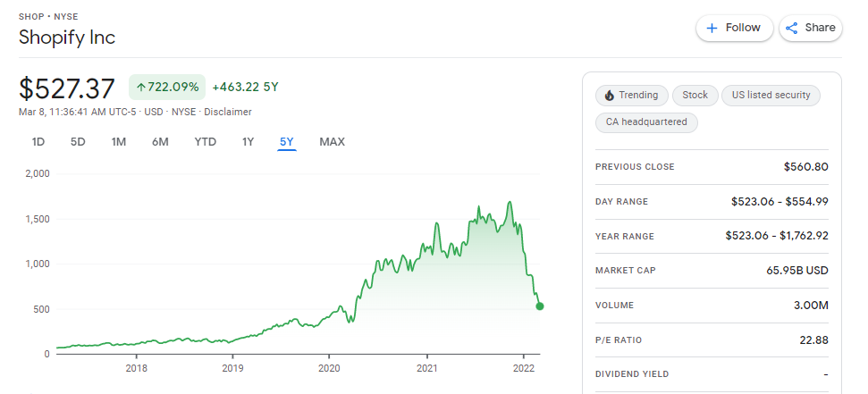Click the Share button
868x394 pixels.
tap(811, 29)
